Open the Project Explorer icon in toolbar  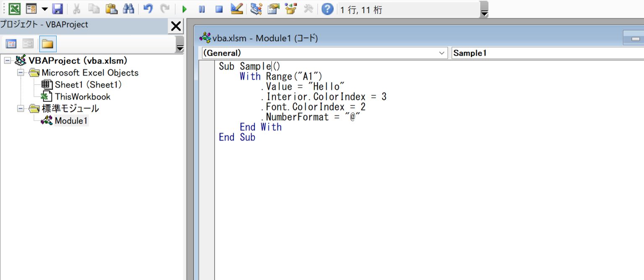click(256, 9)
